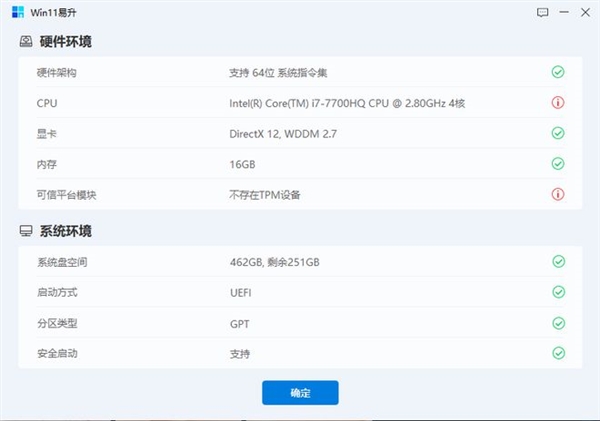Click the 硬件架构 label
Image resolution: width=600 pixels, height=421 pixels.
57,73
